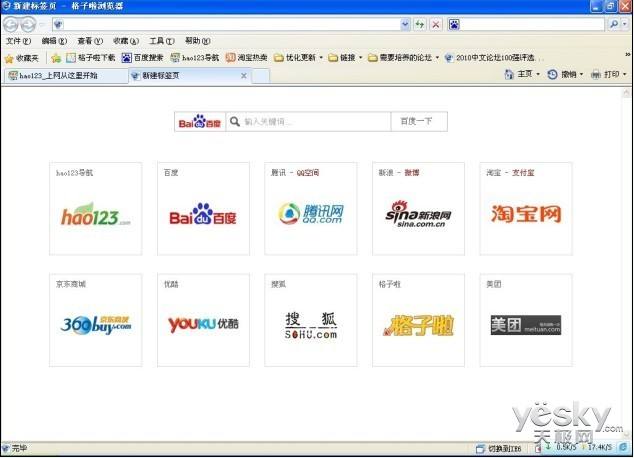This screenshot has height=458, width=634.
Task: Click the 百度一下 search button
Action: click(x=419, y=121)
